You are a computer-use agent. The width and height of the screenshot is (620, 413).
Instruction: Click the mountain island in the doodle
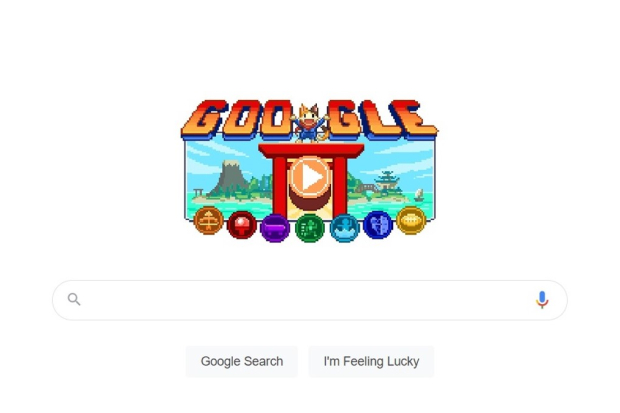[x=231, y=180]
